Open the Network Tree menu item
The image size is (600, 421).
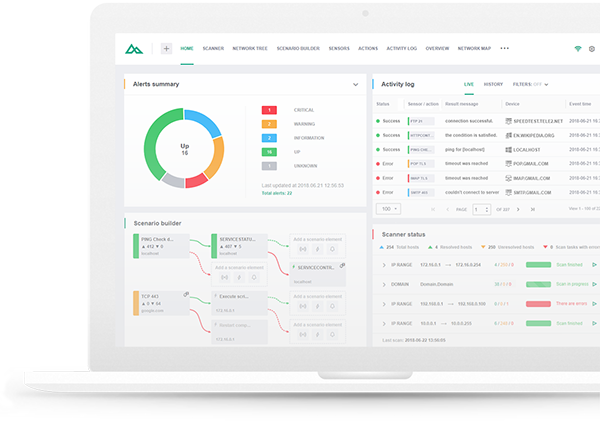[x=250, y=48]
